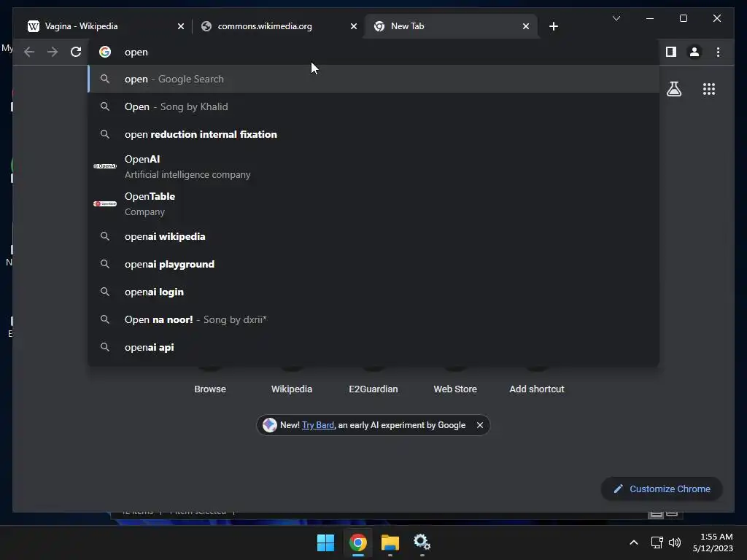Open the Chrome three-dot menu
Viewport: 747px width, 560px height.
(x=718, y=52)
